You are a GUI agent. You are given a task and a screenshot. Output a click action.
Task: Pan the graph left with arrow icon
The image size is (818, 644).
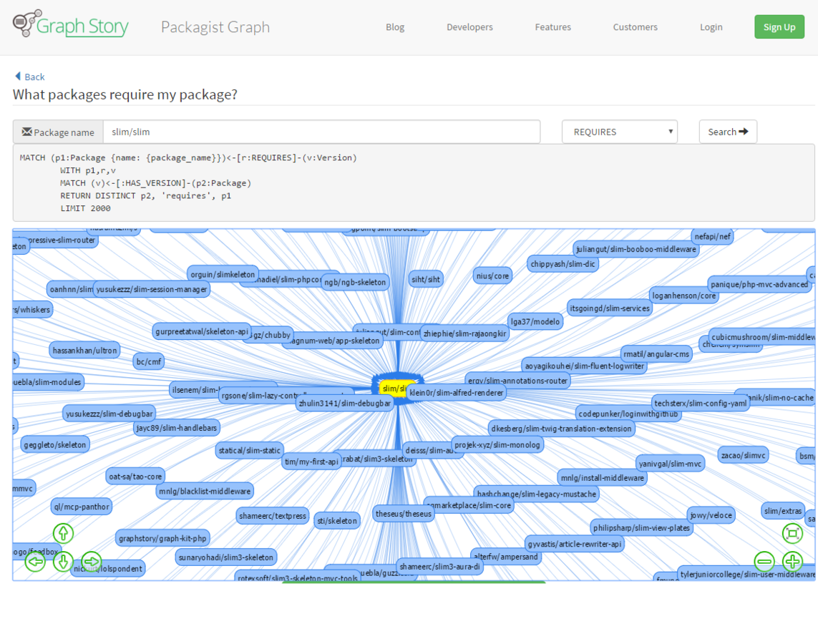pos(36,562)
